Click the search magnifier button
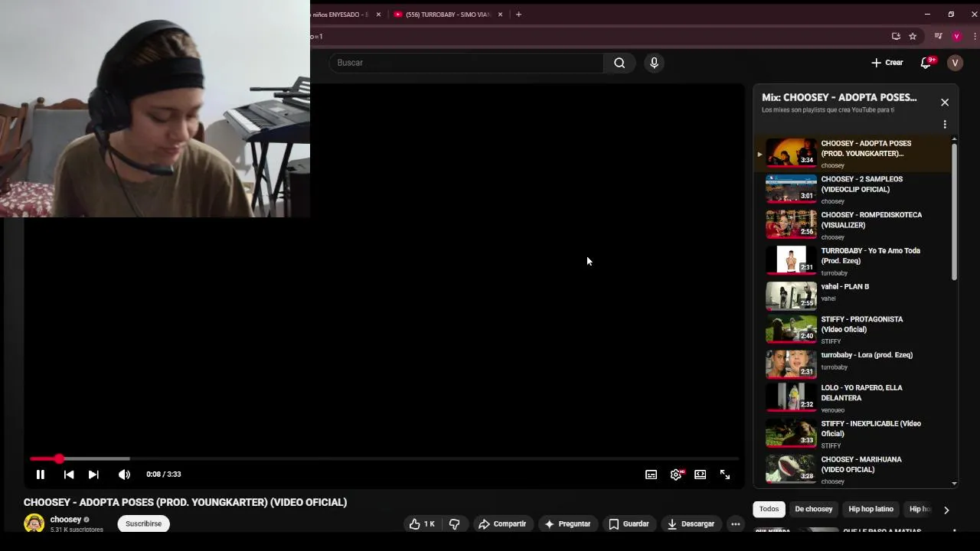 pyautogui.click(x=619, y=63)
